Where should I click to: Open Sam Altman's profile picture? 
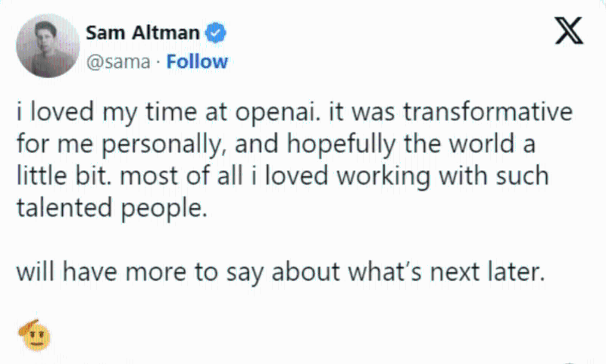pos(47,45)
